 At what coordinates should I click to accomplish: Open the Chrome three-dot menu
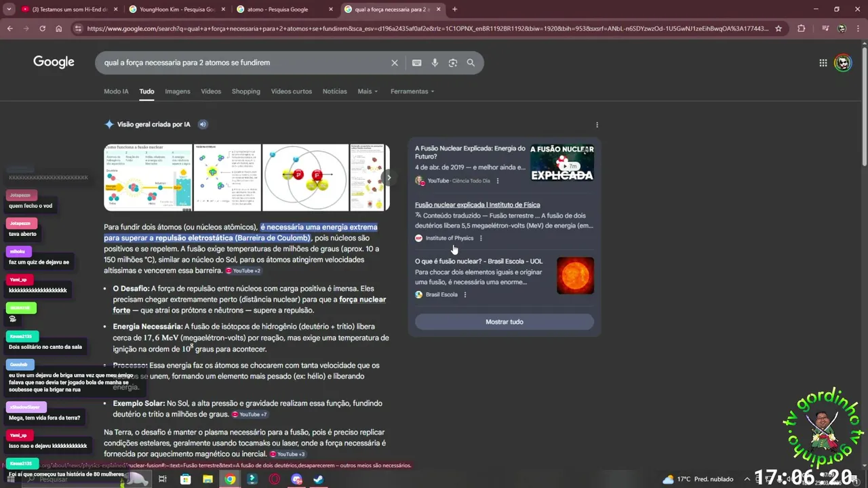(x=858, y=28)
